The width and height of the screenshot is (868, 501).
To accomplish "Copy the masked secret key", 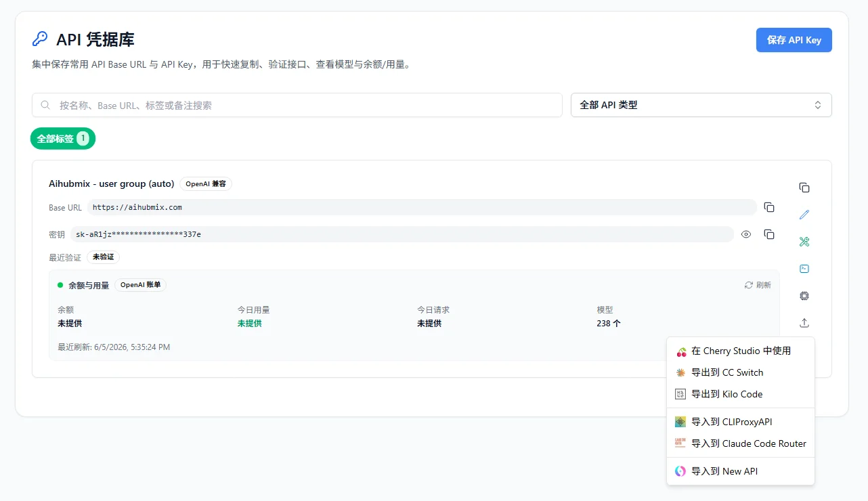I will (769, 234).
